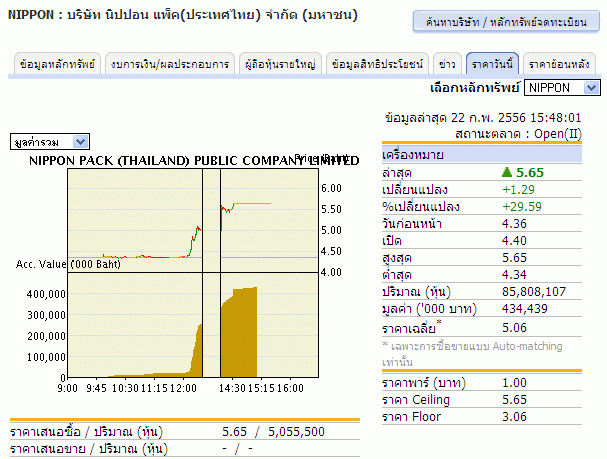Click the open price 4.40
This screenshot has width=607, height=459.
click(x=514, y=241)
